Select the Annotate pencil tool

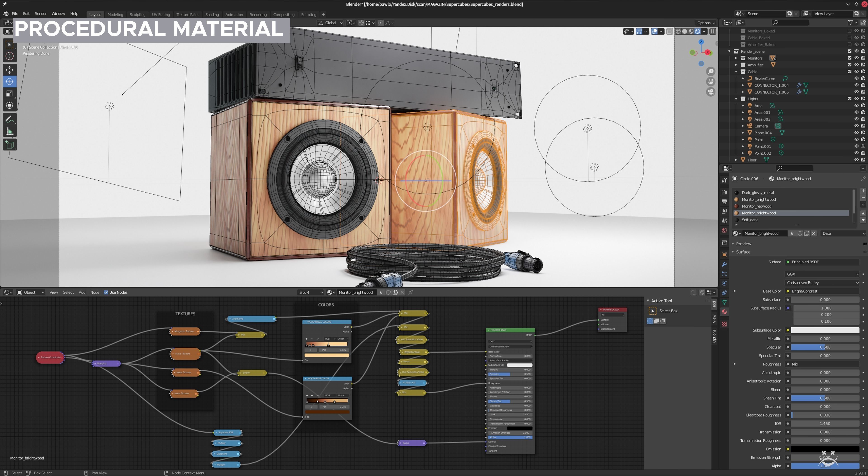(x=9, y=119)
